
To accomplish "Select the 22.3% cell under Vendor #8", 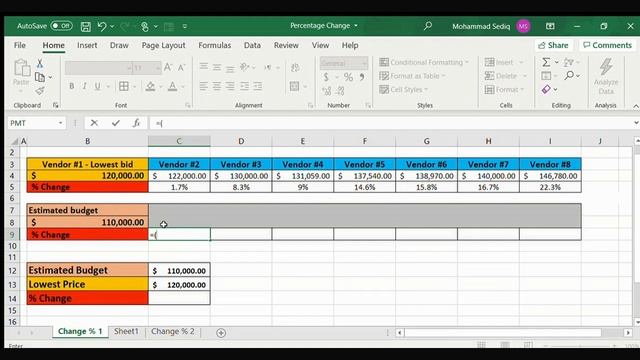I will [x=550, y=187].
